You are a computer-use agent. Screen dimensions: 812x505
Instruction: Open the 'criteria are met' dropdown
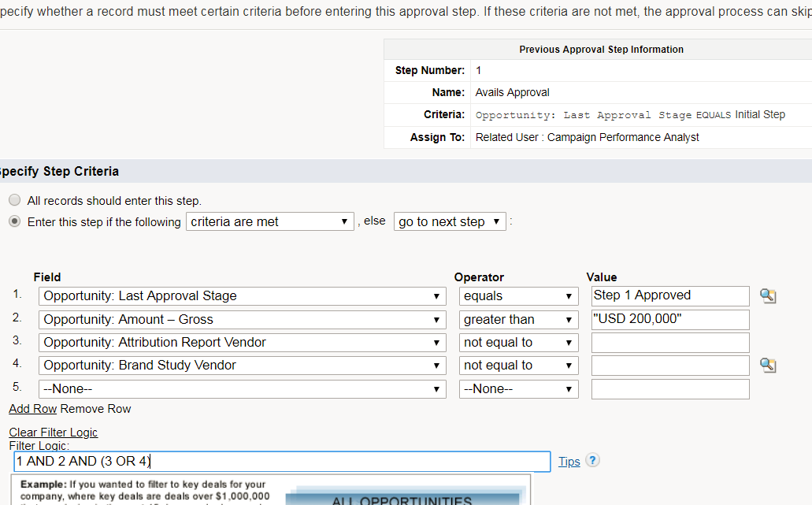tap(269, 222)
